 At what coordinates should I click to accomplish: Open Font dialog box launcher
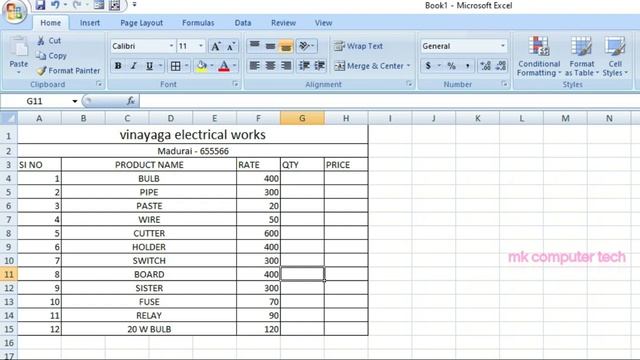[x=236, y=84]
